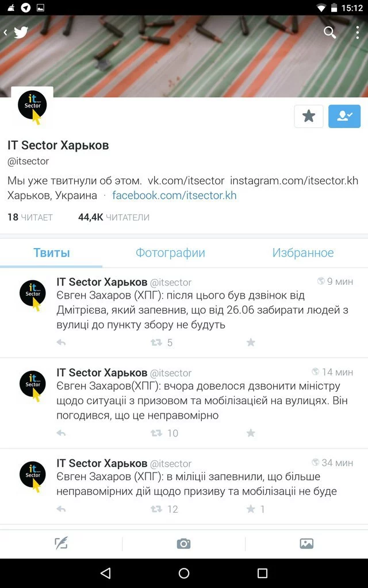The height and width of the screenshot is (588, 368).
Task: View the 44,4K ЧИТАТЕЛИ followers list
Action: click(x=114, y=217)
